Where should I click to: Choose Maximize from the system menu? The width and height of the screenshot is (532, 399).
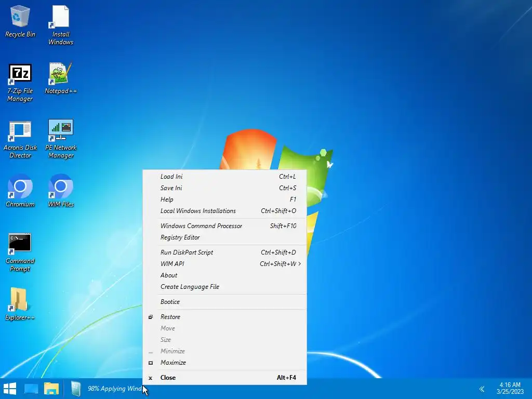(225, 363)
